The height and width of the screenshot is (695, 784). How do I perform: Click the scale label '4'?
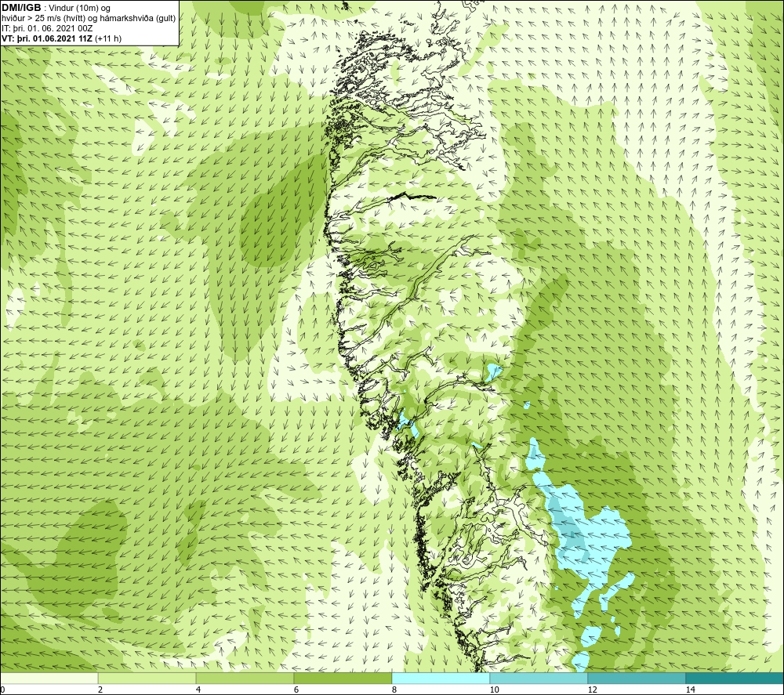[x=198, y=690]
